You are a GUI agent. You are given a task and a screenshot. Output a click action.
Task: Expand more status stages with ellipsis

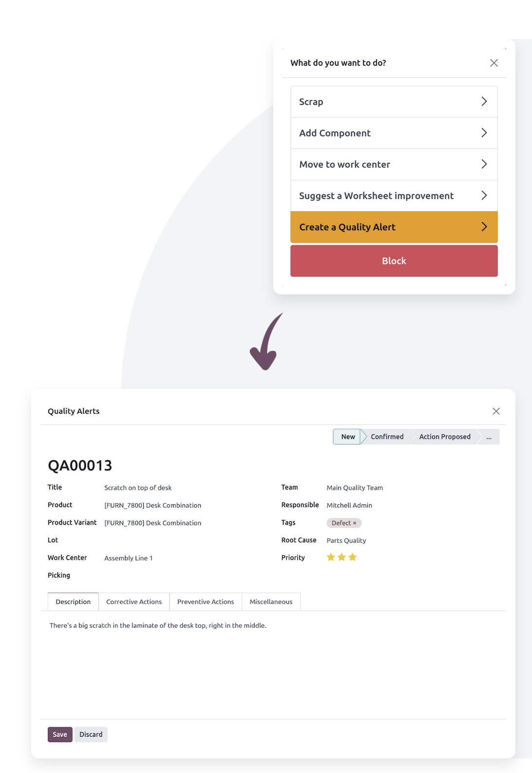coord(489,437)
